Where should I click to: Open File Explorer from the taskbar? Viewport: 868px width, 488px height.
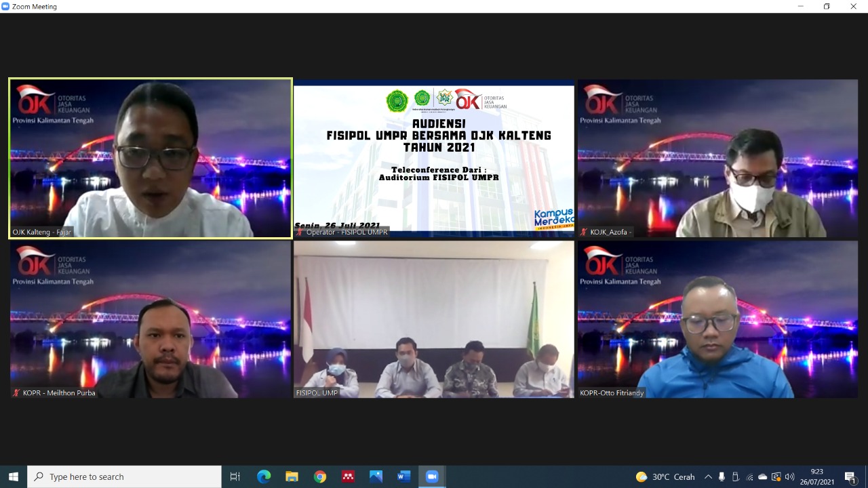[x=292, y=476]
